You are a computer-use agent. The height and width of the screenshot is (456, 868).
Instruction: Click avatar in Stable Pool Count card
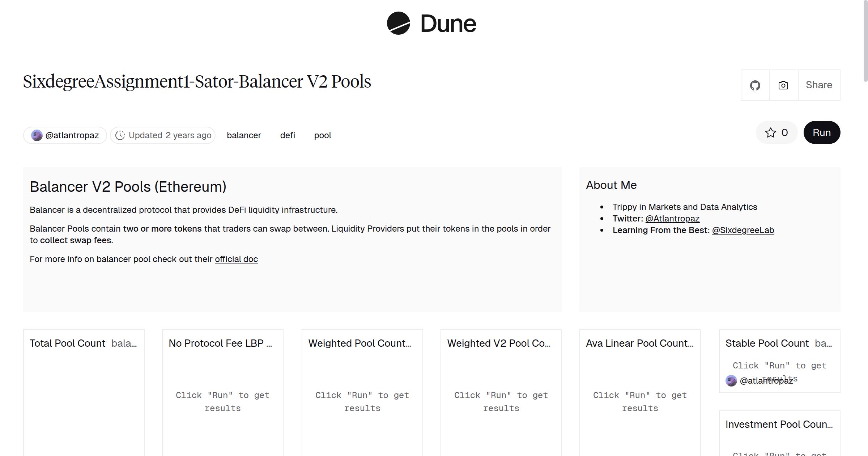(731, 381)
